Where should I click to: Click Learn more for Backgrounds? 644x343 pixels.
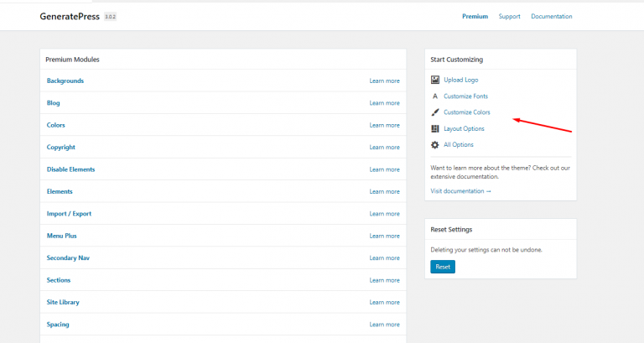(x=384, y=81)
